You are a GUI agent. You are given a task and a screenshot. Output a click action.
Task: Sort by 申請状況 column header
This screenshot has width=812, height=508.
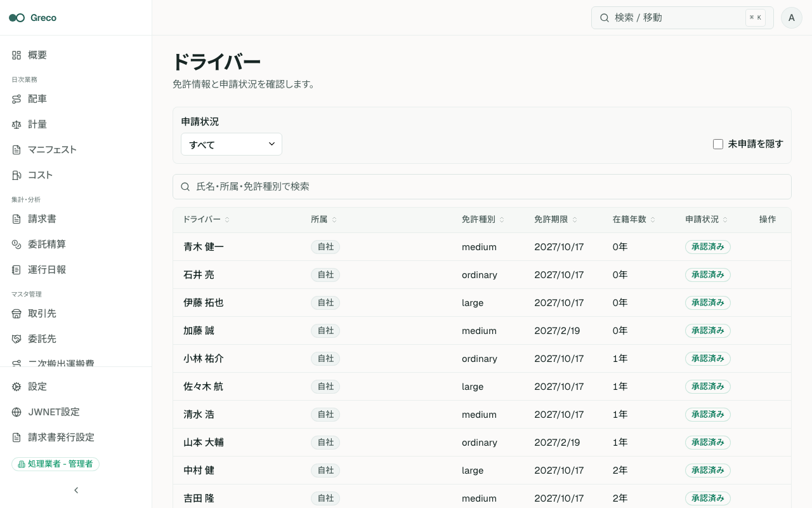click(707, 220)
